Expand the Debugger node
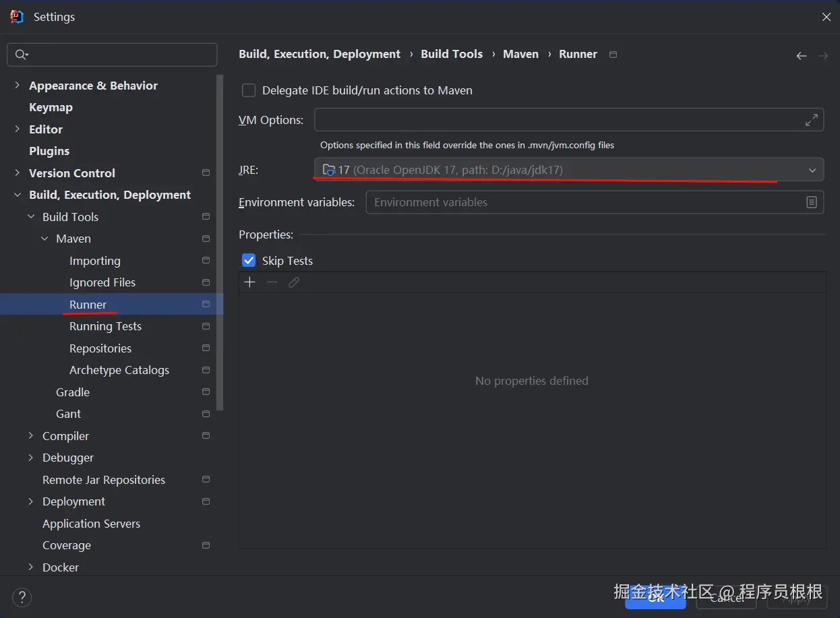This screenshot has height=618, width=840. pos(31,458)
